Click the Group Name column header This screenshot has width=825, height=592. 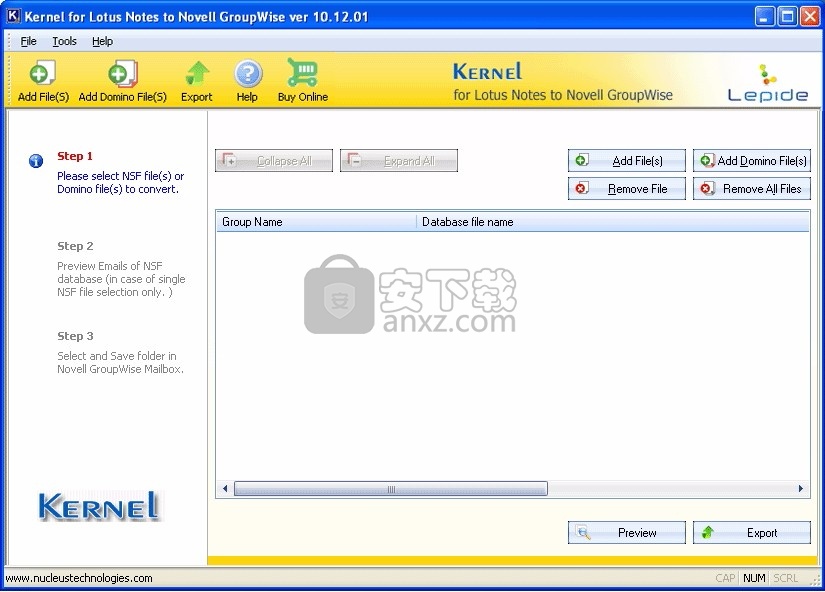[x=316, y=222]
